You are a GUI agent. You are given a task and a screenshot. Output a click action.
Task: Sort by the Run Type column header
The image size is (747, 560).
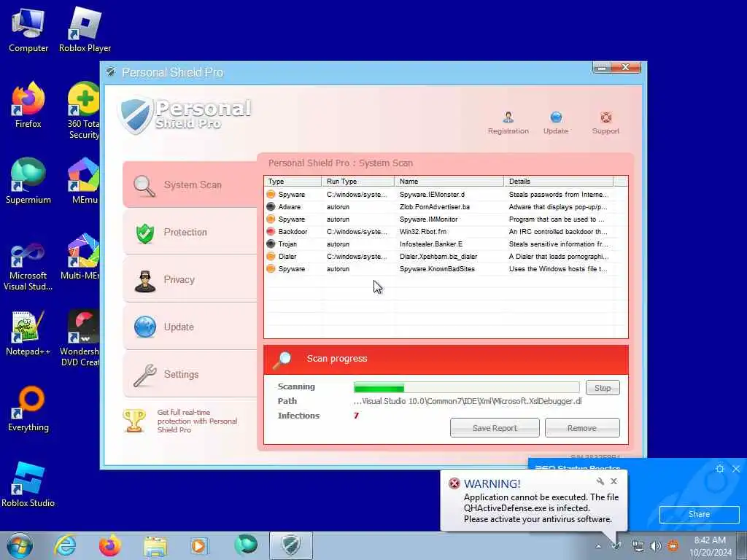click(x=357, y=182)
